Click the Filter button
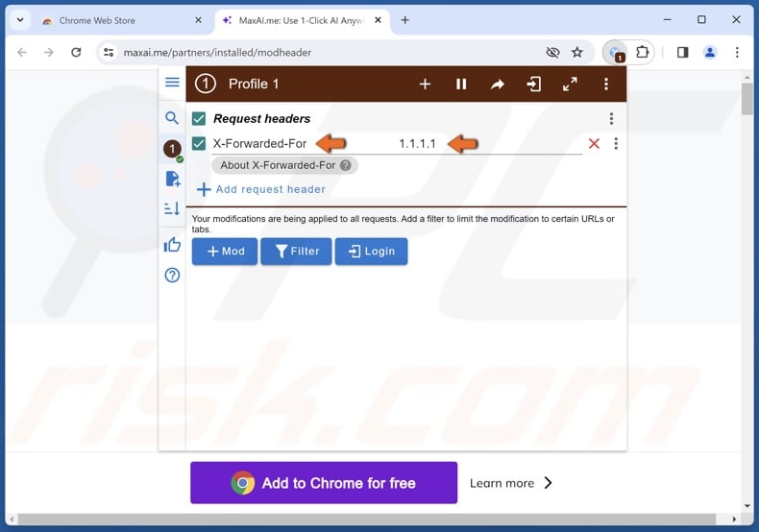Screen dimensions: 759x532 pos(296,251)
